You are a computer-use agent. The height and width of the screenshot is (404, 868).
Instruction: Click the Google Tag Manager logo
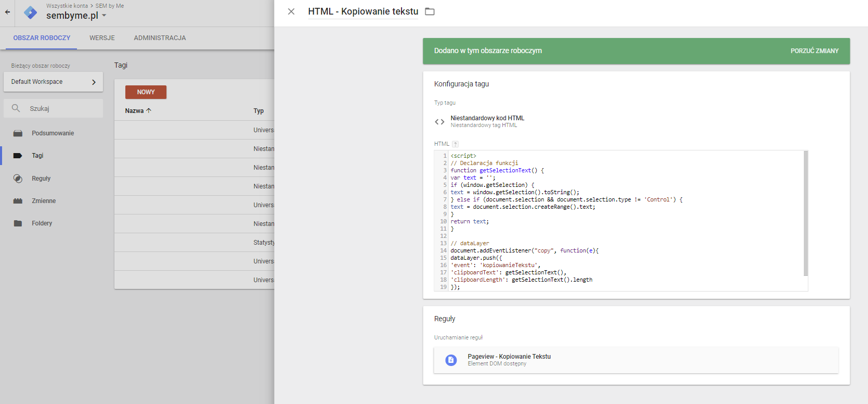[31, 12]
